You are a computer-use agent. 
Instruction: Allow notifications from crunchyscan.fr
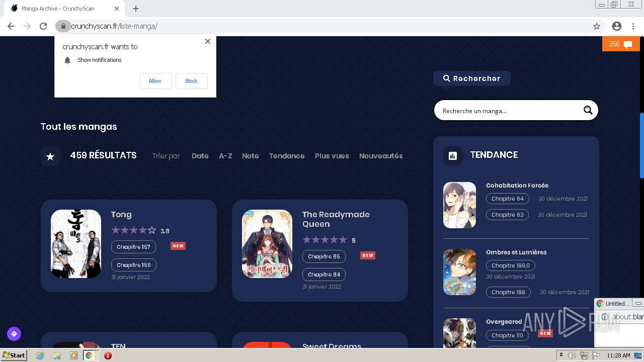coord(155,81)
